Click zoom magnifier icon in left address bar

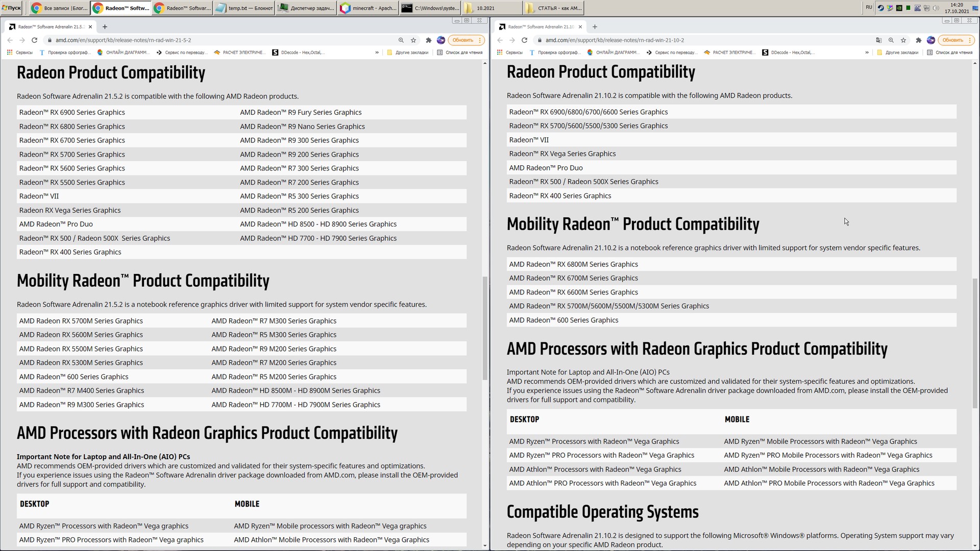[x=401, y=40]
